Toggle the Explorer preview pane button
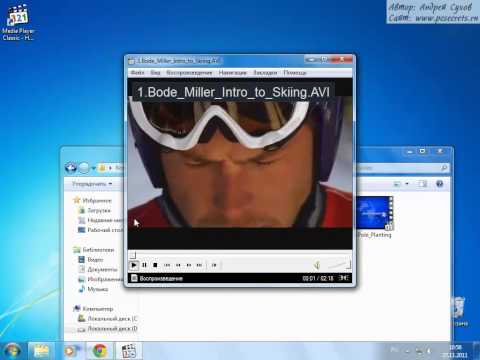Screen dimensions: 480x360 423,184
